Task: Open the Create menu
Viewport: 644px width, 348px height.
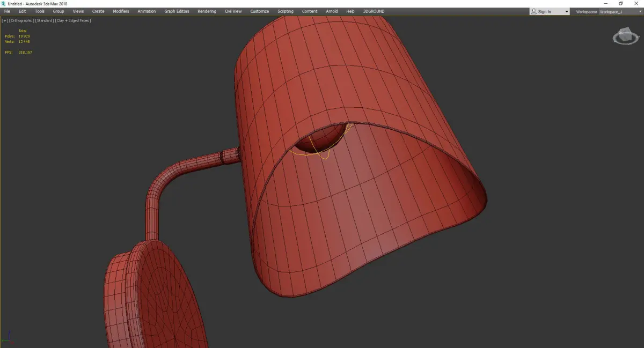Action: 98,11
